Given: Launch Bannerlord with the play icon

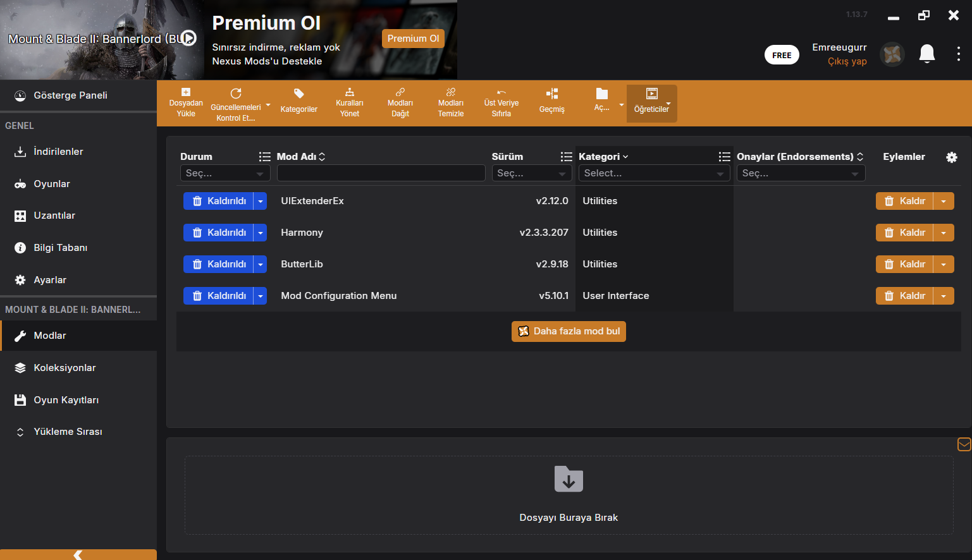Looking at the screenshot, I should (x=188, y=39).
